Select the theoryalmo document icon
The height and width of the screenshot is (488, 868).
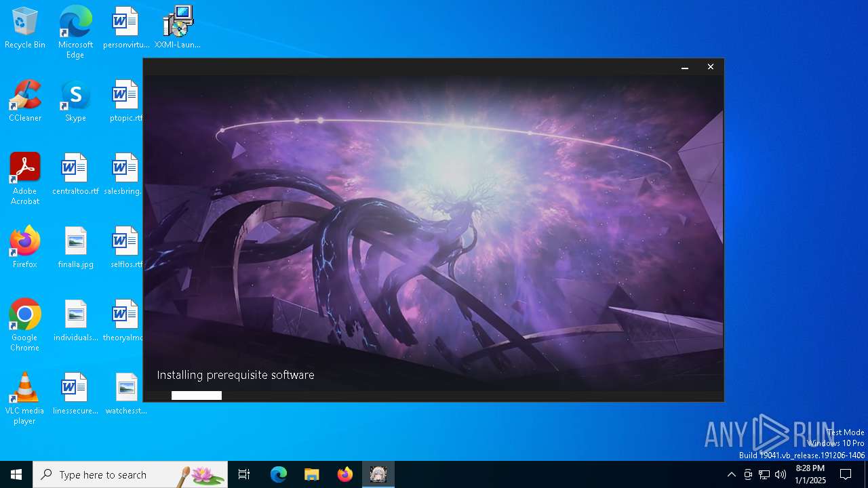123,321
